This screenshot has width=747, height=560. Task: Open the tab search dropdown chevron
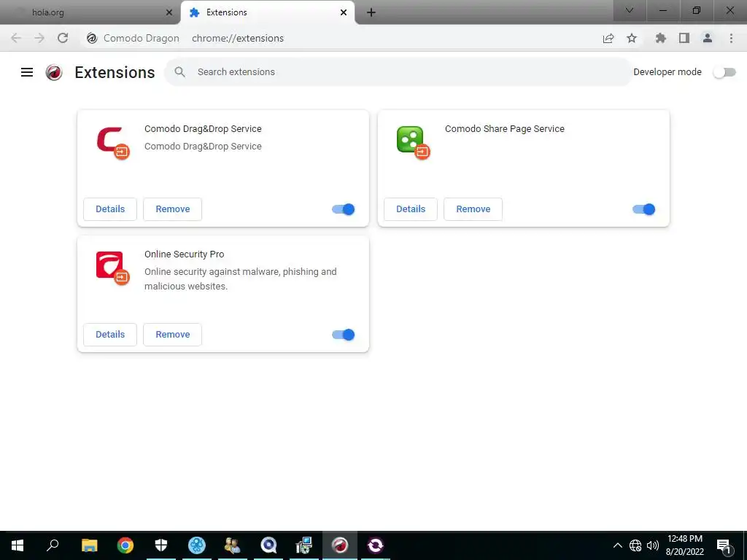point(630,10)
